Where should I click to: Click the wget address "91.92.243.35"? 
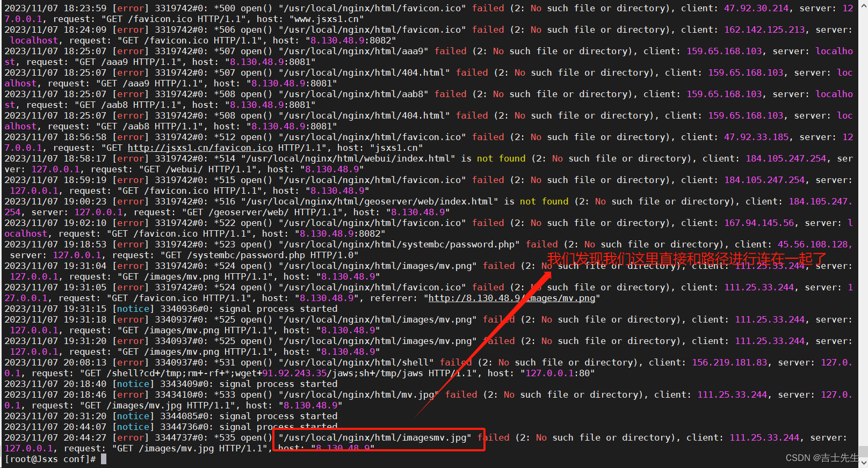click(294, 373)
